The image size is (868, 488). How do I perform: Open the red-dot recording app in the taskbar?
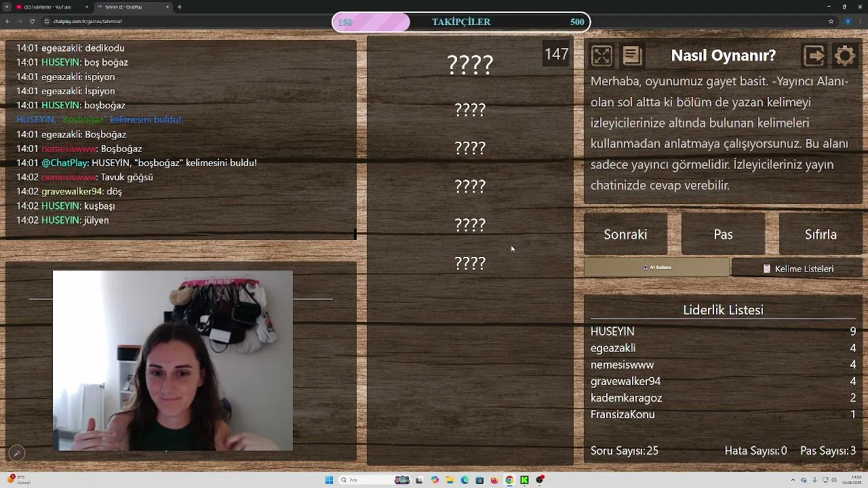(540, 480)
